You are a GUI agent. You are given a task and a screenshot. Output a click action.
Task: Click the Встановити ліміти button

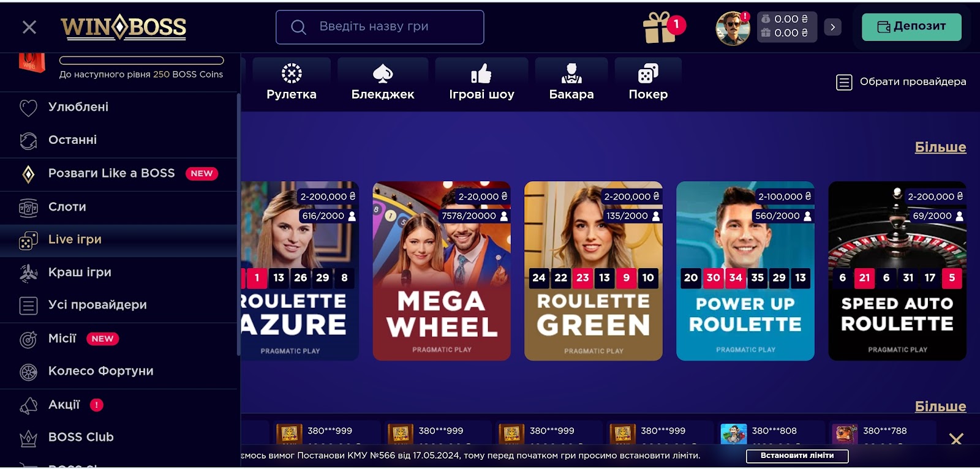797,456
